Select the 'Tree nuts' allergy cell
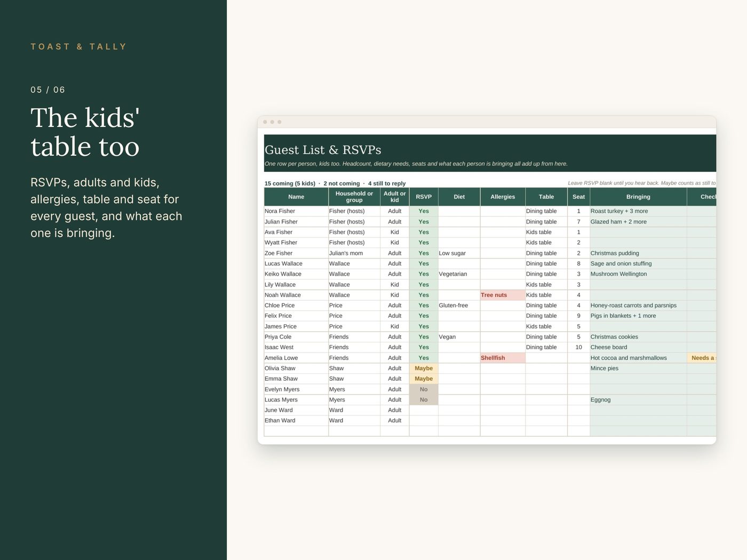 pyautogui.click(x=503, y=295)
